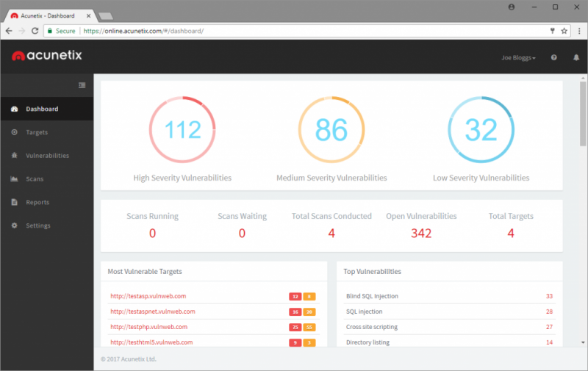Open the Joe Bloggs user dropdown
Viewport: 588px width, 371px height.
click(x=518, y=58)
